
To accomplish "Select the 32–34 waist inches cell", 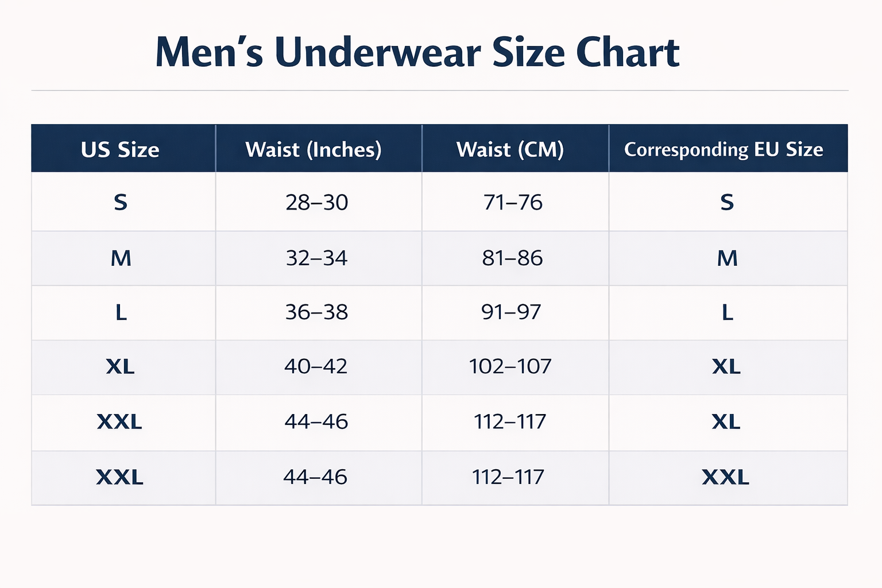I will click(x=316, y=258).
